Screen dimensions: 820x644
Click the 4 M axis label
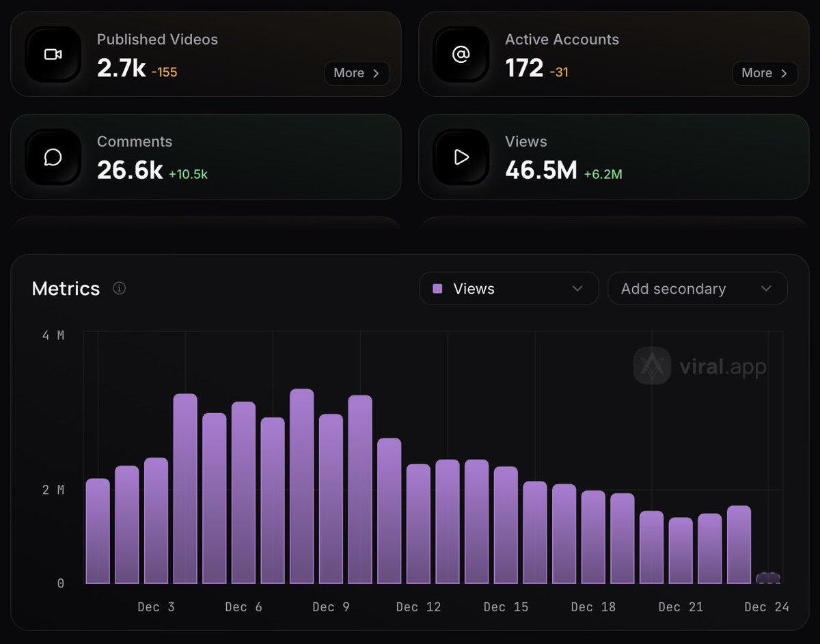pos(53,336)
